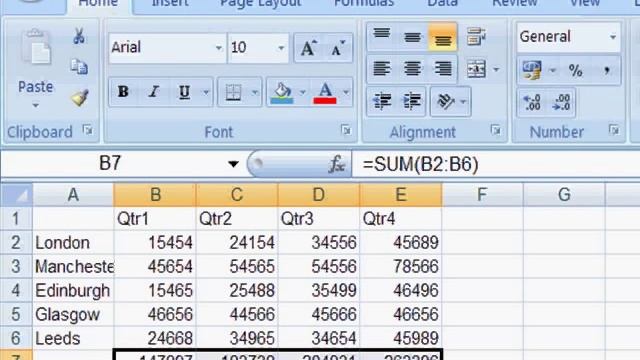Open Merge and Center dropdown arrow
640x360 pixels.
click(x=496, y=69)
